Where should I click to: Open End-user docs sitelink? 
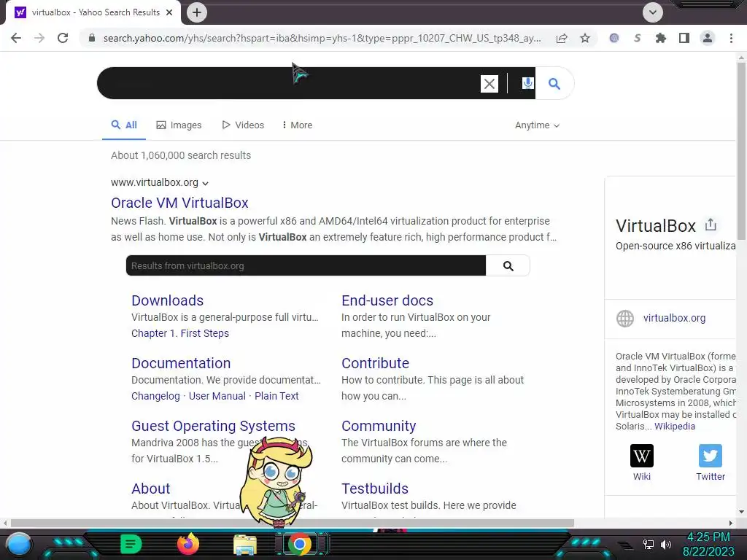[x=387, y=300]
